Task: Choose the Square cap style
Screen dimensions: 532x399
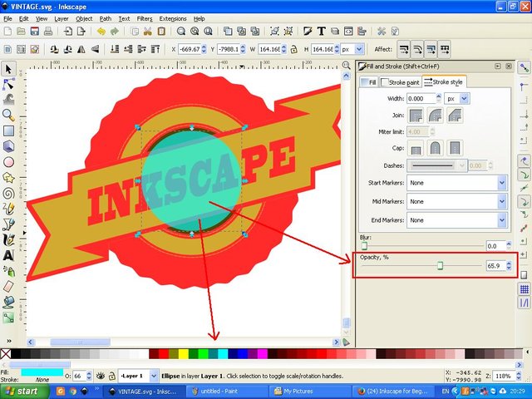Action: pyautogui.click(x=455, y=148)
